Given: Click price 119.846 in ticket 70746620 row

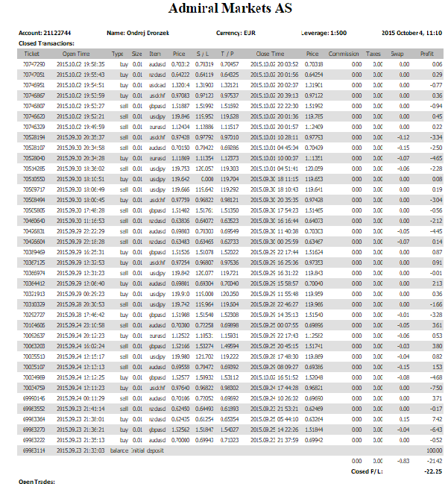Looking at the screenshot, I should pyautogui.click(x=180, y=116).
